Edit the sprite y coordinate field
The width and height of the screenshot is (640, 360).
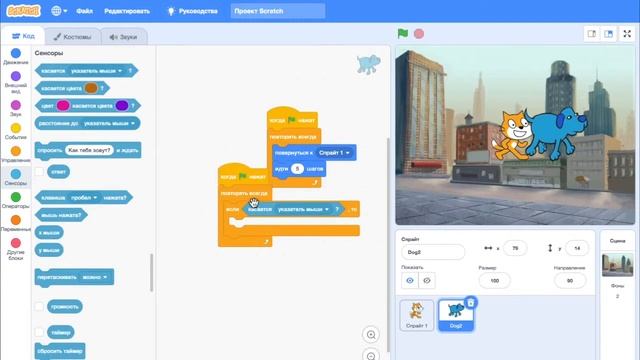[x=577, y=248]
